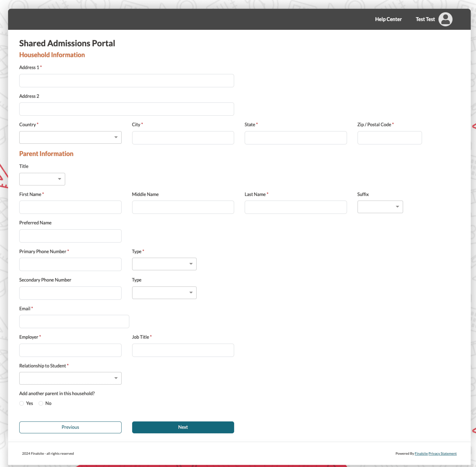
Task: Select Yes to add another parent
Action: click(22, 403)
